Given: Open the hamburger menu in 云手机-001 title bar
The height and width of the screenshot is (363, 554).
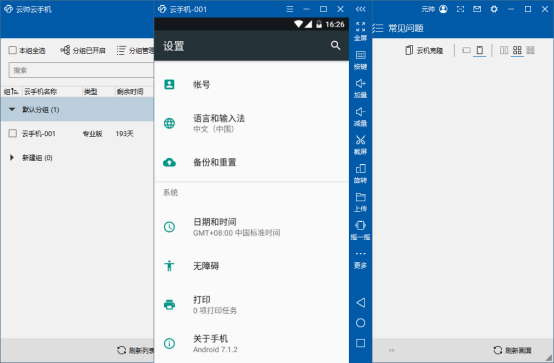Looking at the screenshot, I should click(x=290, y=9).
